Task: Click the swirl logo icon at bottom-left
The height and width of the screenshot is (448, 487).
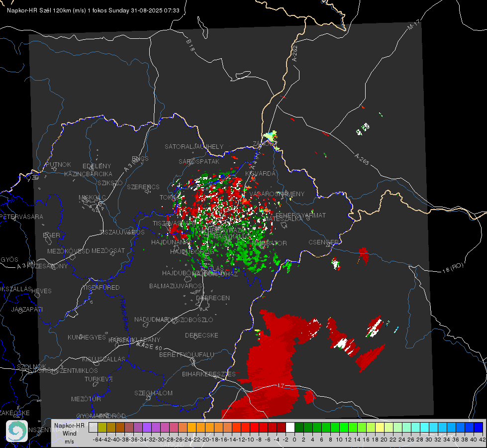Action: click(17, 431)
